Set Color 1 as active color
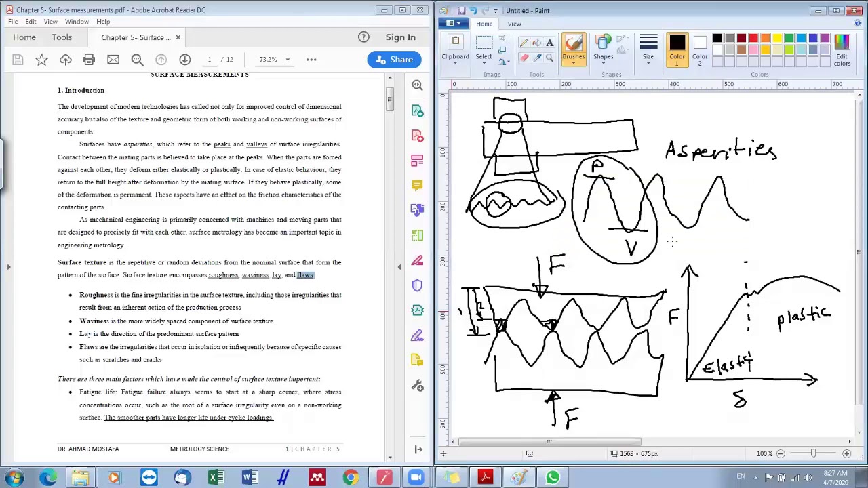Viewport: 868px width, 488px height. point(677,49)
